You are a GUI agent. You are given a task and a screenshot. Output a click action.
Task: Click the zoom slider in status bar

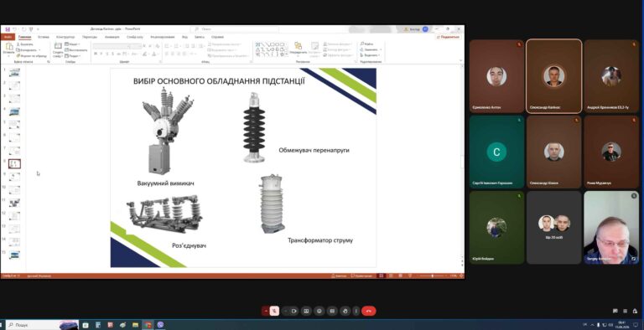[432, 276]
